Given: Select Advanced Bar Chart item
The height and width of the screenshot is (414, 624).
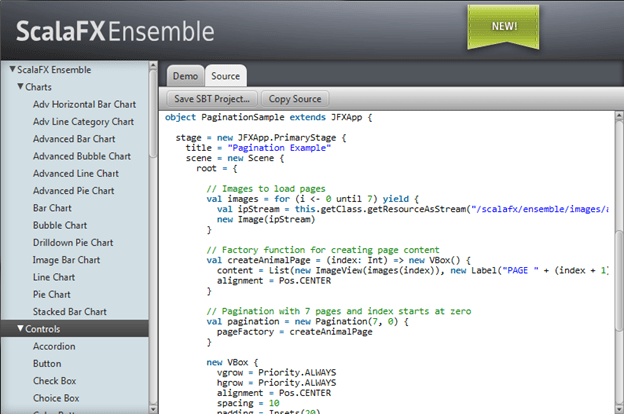Looking at the screenshot, I should [74, 139].
